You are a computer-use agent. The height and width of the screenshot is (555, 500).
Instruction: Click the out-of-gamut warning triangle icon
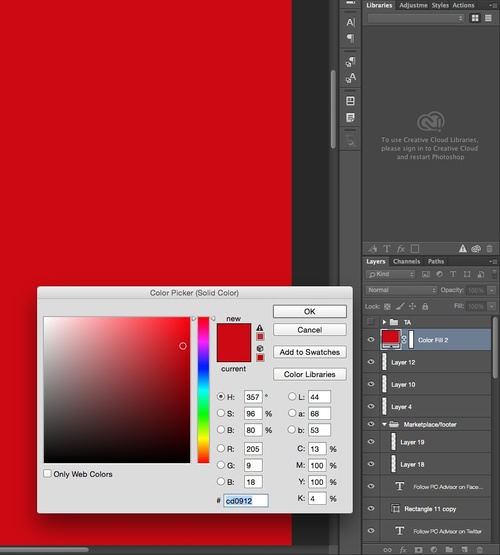[260, 328]
